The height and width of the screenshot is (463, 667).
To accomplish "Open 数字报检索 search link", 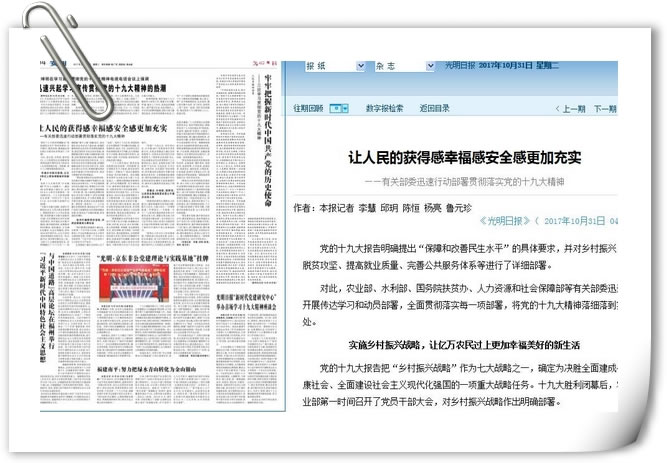I will (x=384, y=109).
